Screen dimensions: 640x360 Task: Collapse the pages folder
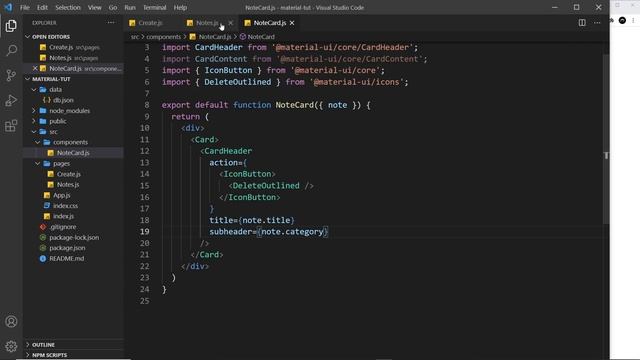[x=61, y=163]
